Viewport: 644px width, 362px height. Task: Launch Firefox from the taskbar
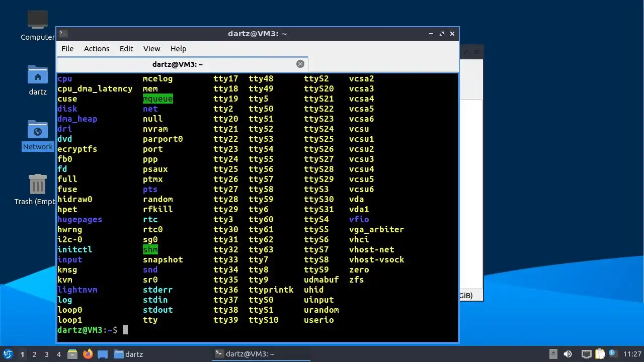pos(88,354)
